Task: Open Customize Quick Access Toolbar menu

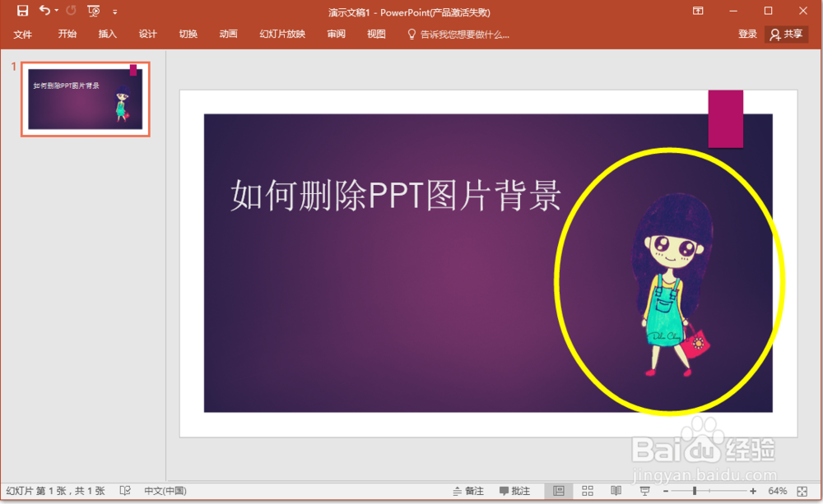Action: coord(114,11)
